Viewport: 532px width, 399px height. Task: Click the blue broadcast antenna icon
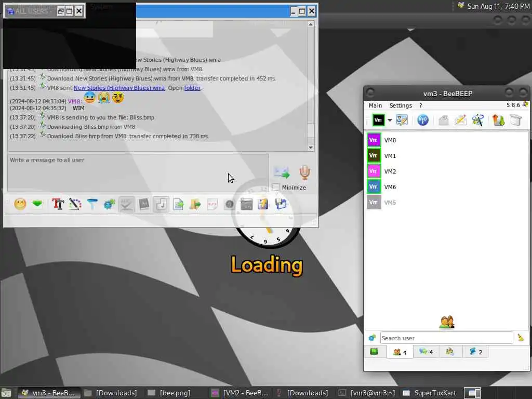point(423,120)
